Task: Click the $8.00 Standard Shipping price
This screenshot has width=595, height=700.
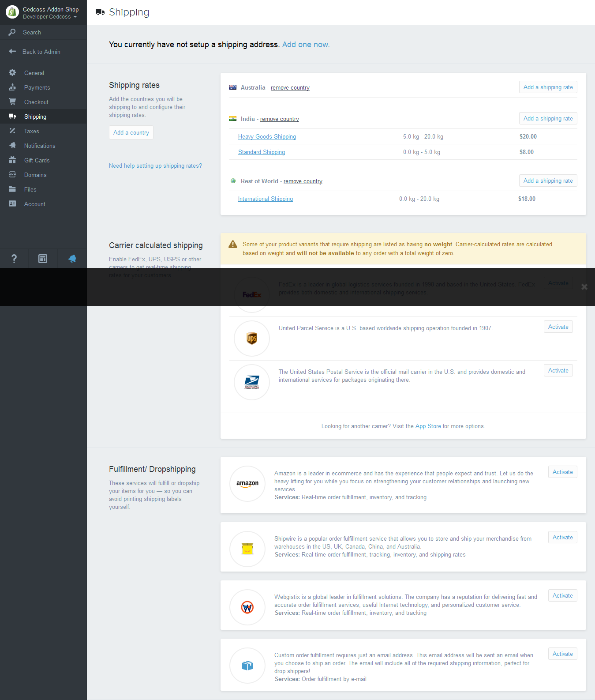Action: pos(527,152)
